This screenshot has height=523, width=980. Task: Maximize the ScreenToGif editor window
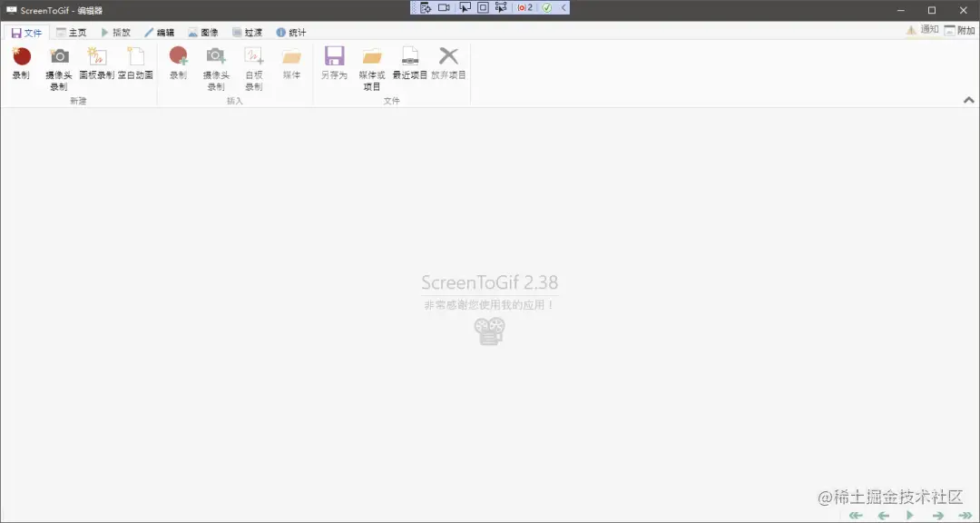pyautogui.click(x=932, y=10)
